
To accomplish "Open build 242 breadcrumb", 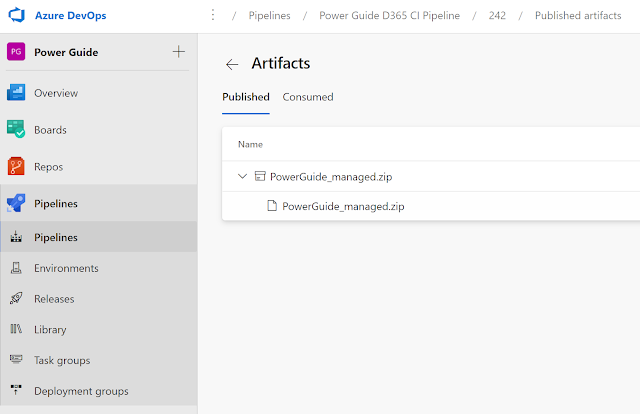I will [497, 16].
